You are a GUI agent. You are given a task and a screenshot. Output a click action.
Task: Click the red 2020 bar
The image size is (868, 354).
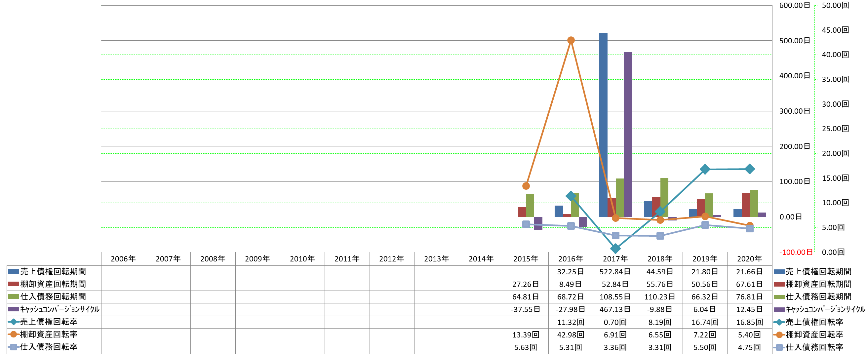point(746,205)
